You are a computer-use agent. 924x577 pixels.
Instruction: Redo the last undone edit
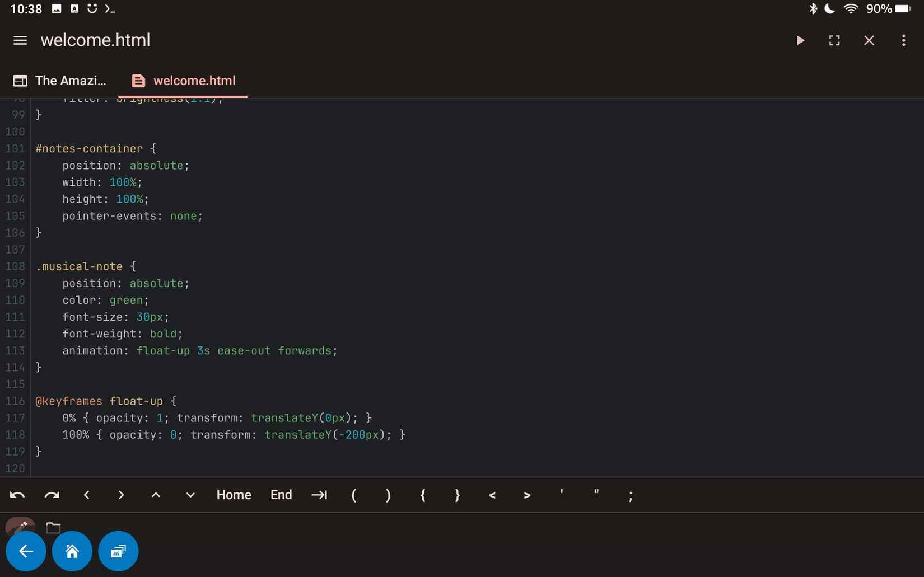click(x=52, y=495)
